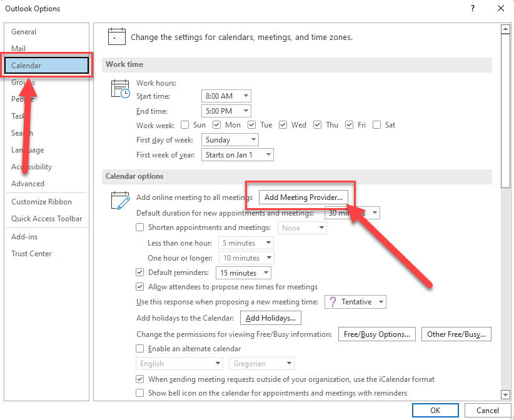514x420 pixels.
Task: Click the Add Meeting Provider button
Action: tap(303, 197)
